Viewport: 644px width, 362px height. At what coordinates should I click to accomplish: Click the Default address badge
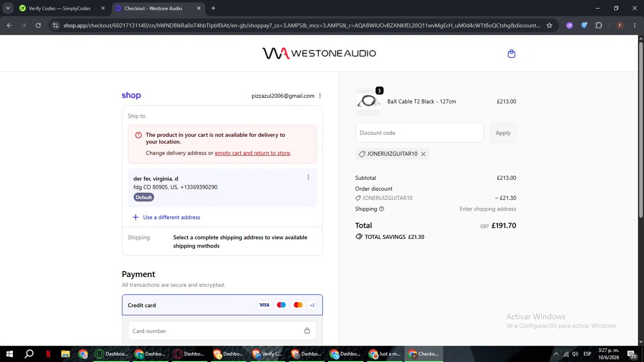coord(144,197)
